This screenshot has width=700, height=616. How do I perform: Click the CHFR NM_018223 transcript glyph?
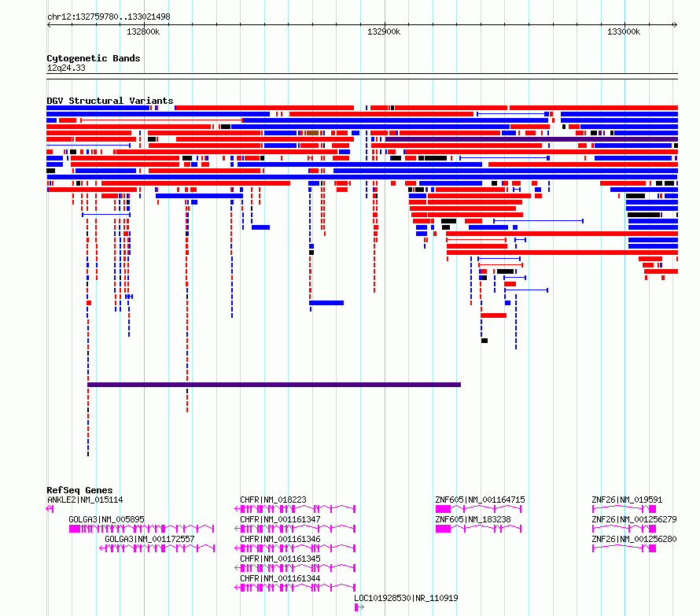(295, 509)
